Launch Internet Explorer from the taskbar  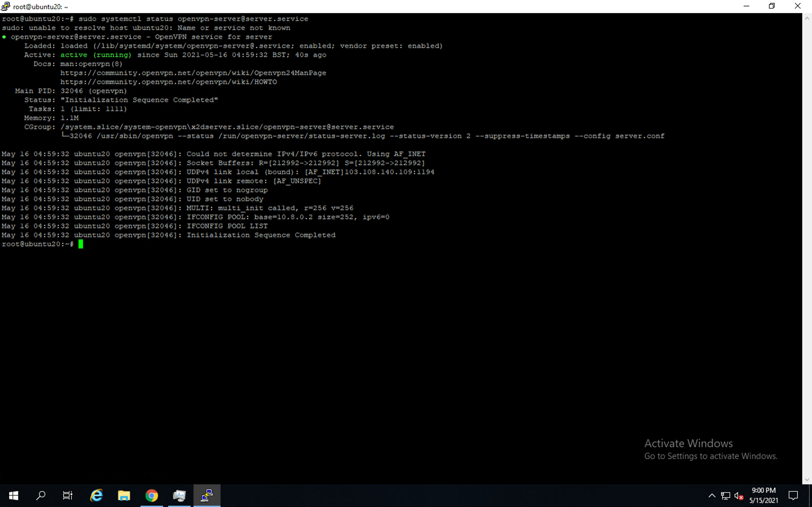pyautogui.click(x=96, y=495)
